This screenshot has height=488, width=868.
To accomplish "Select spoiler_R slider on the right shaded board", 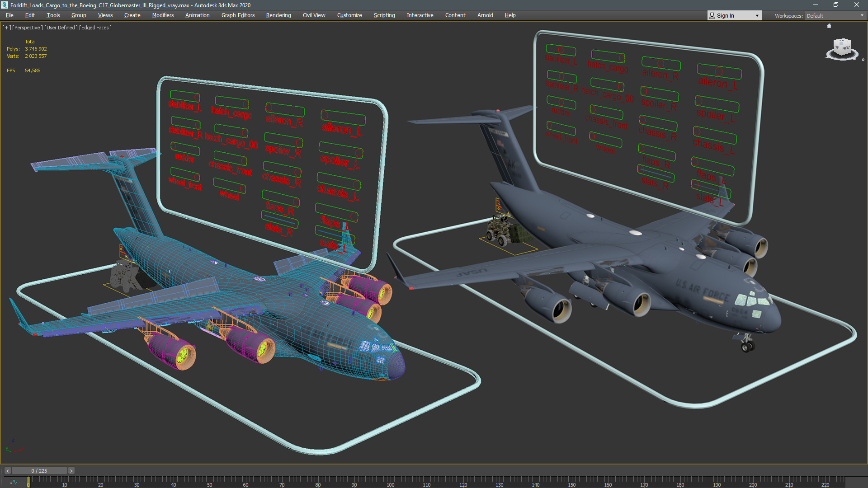I will 660,94.
